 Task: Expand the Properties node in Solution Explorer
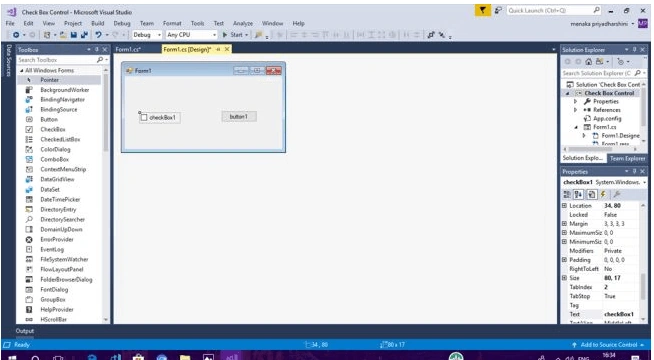(576, 101)
